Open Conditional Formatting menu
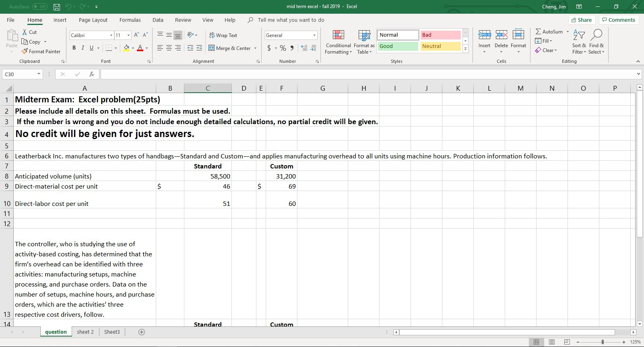 coord(338,42)
